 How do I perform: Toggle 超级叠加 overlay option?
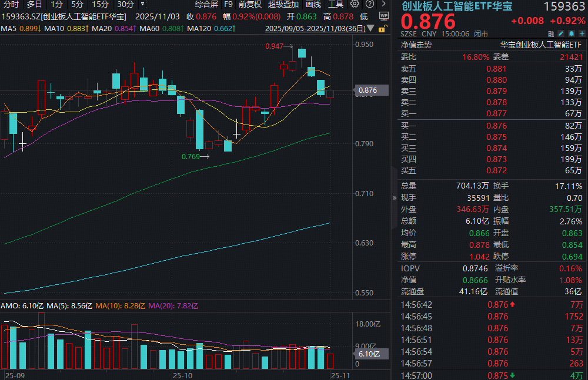[x=283, y=4]
